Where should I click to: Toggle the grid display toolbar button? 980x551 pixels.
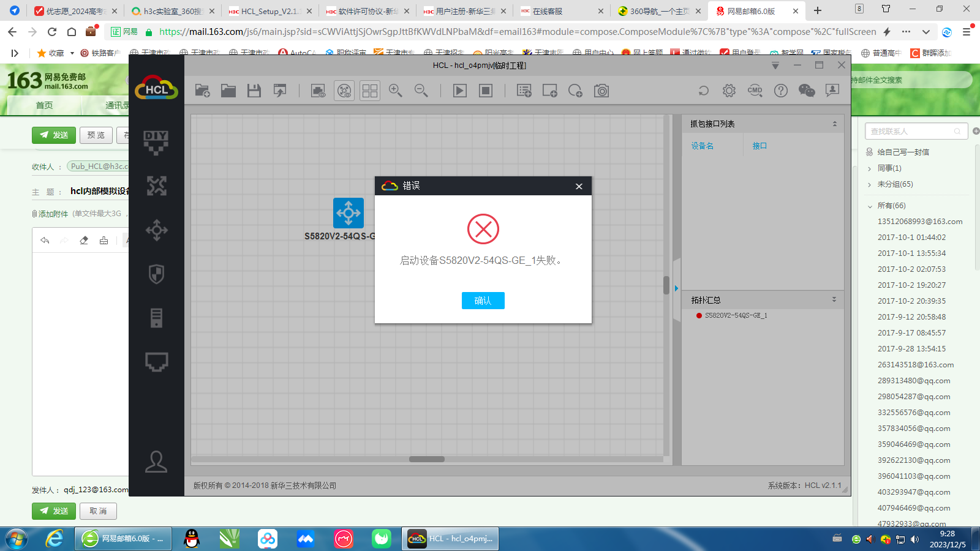[x=370, y=91]
